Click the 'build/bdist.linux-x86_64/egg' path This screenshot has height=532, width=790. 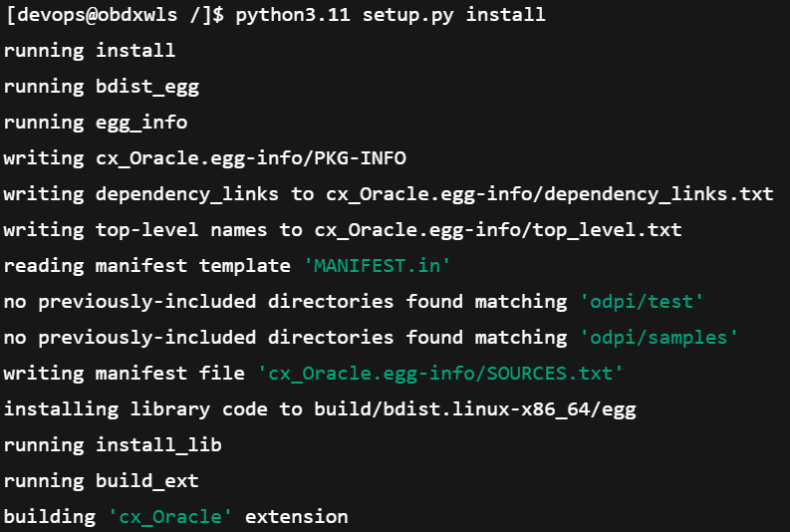click(475, 409)
